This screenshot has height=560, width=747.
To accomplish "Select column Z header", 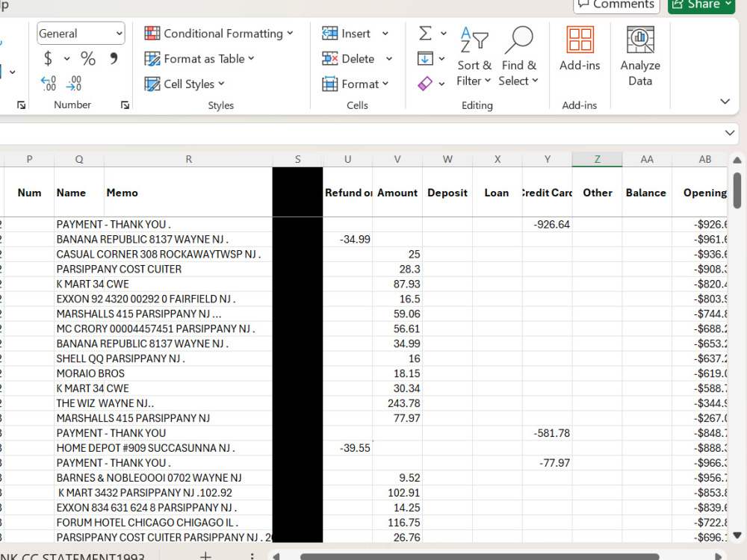I will pyautogui.click(x=598, y=160).
